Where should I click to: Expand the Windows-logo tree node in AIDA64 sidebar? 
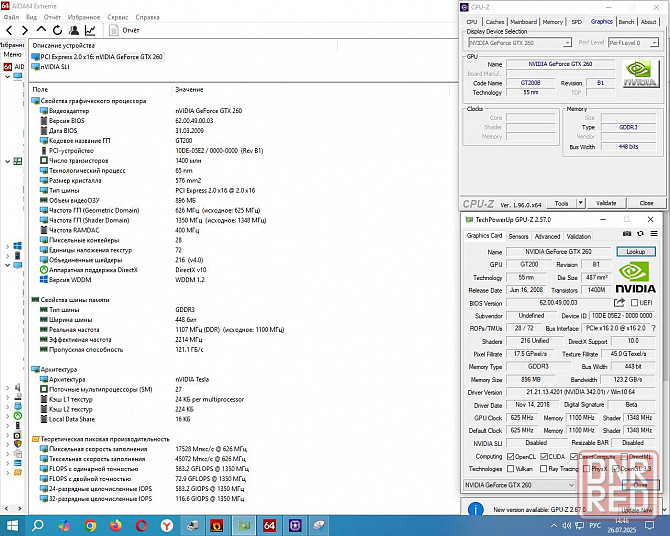point(7,246)
